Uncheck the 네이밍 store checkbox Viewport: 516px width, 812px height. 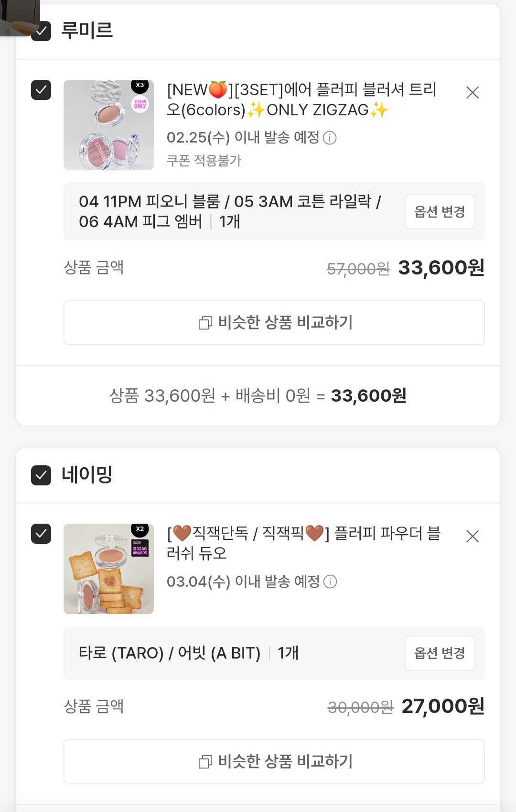click(41, 475)
